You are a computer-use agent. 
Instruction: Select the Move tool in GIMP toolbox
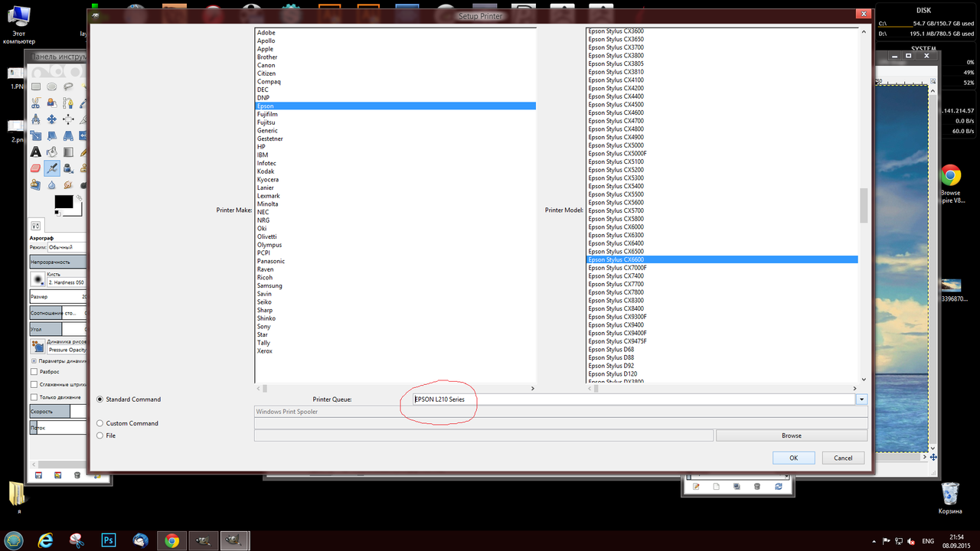[x=51, y=119]
